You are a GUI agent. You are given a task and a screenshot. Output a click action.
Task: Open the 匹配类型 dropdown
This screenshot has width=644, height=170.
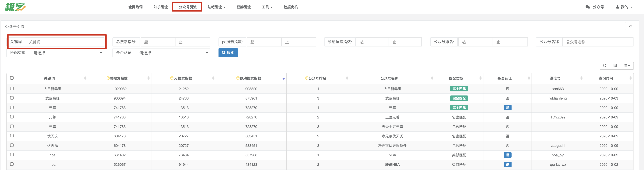click(66, 53)
